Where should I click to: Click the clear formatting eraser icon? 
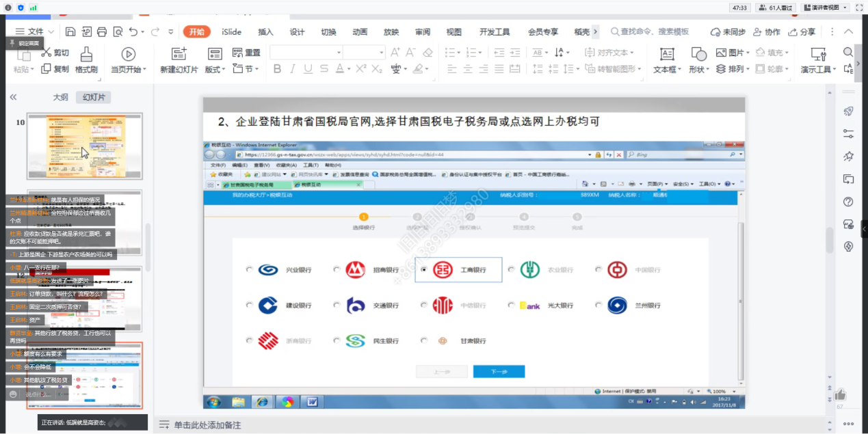click(x=428, y=53)
